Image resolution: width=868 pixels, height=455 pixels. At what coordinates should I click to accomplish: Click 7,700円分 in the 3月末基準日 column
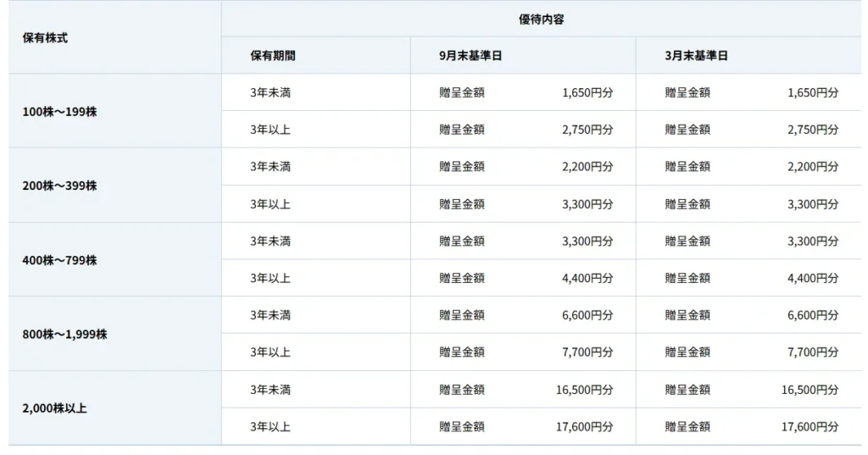pyautogui.click(x=813, y=352)
